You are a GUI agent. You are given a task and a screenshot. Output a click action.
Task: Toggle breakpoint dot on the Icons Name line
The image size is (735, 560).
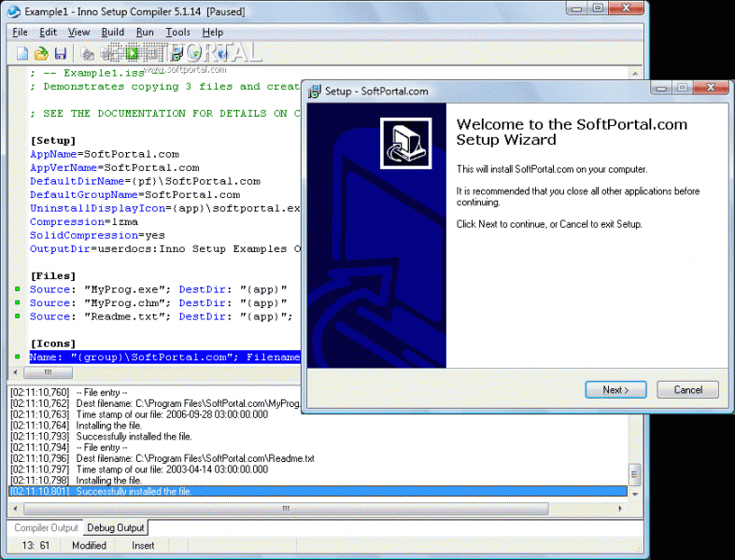click(18, 357)
